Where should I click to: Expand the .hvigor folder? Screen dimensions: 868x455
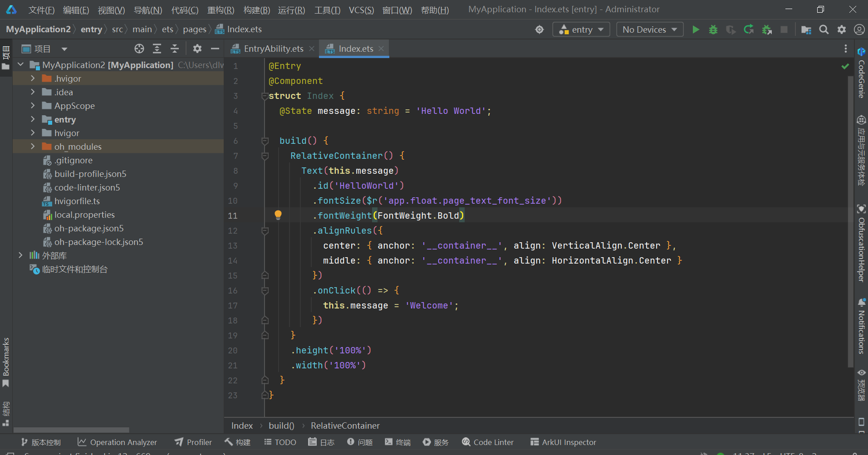pyautogui.click(x=33, y=78)
